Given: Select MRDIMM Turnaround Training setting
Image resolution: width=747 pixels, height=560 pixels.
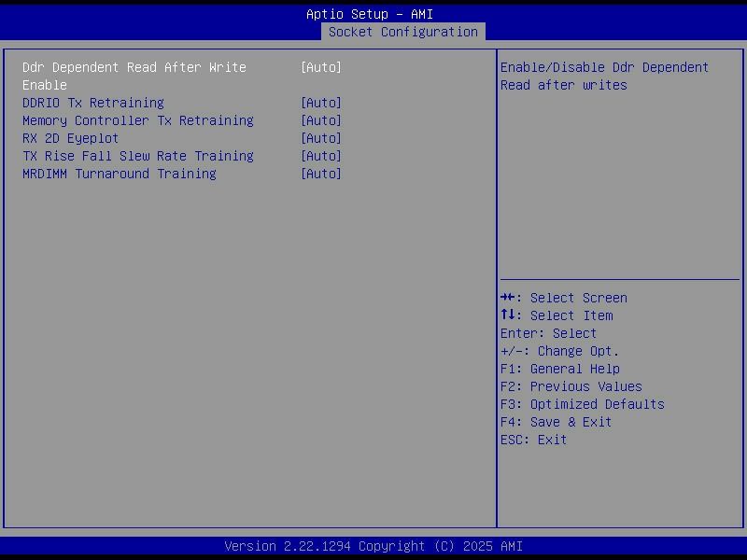Looking at the screenshot, I should pos(120,174).
